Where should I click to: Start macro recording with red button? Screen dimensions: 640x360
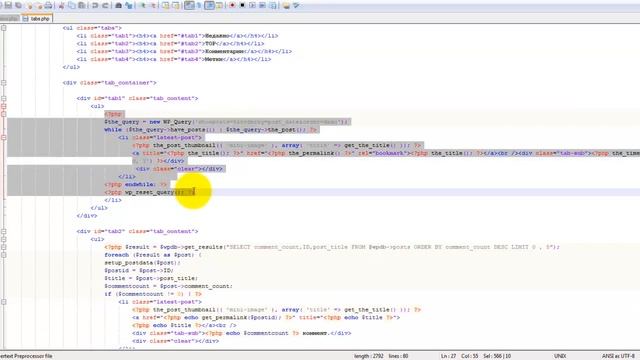point(232,5)
